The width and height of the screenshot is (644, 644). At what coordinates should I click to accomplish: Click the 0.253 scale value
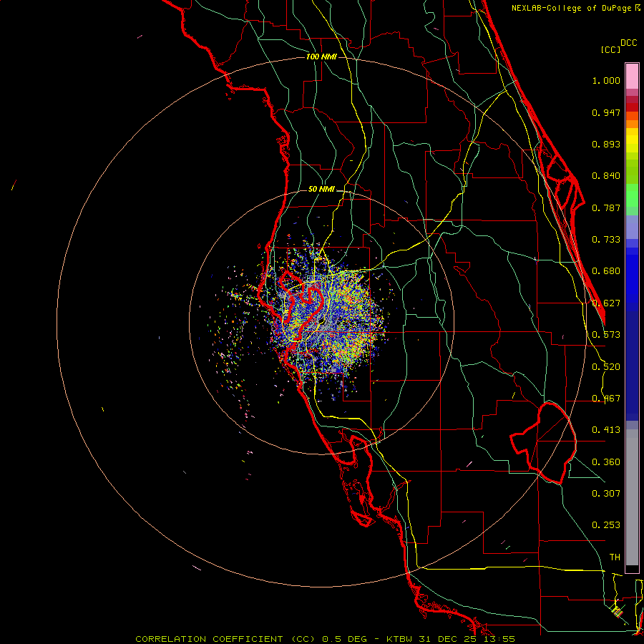pyautogui.click(x=606, y=525)
